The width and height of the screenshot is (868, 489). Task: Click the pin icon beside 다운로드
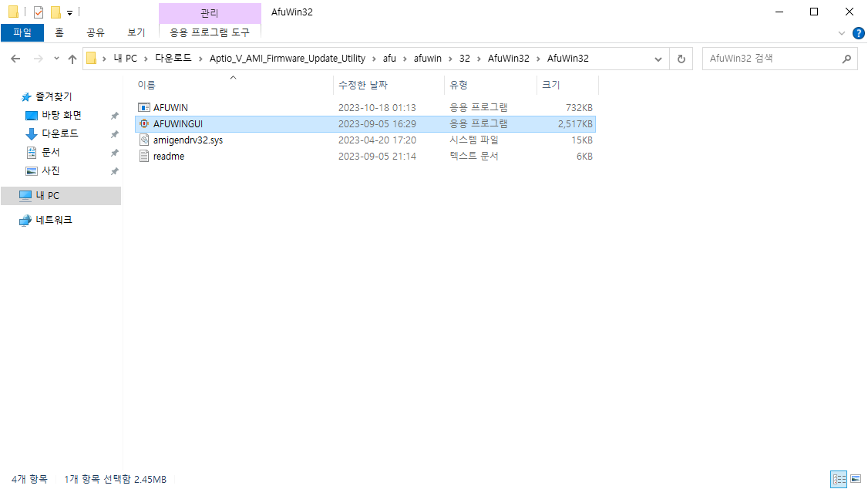[x=114, y=134]
